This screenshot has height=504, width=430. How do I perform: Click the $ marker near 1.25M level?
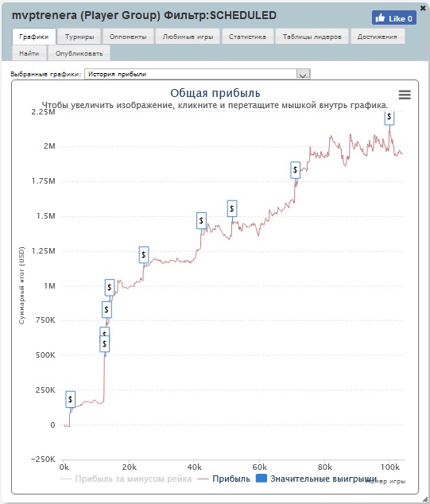pyautogui.click(x=144, y=255)
